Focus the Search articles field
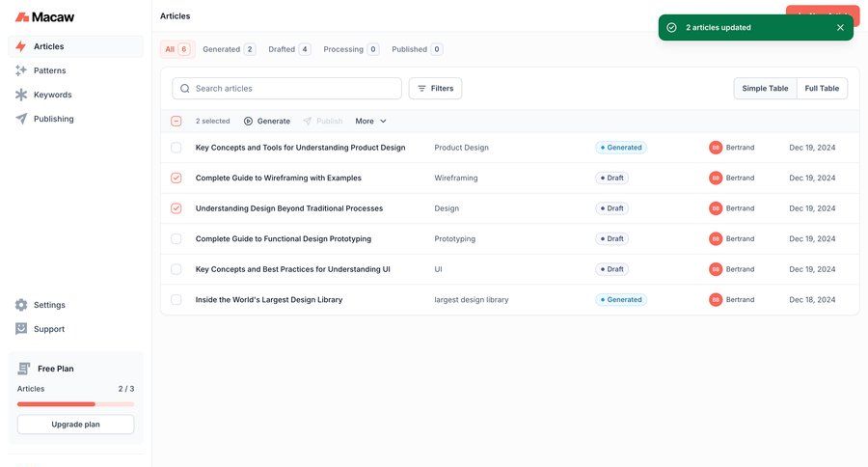The image size is (868, 467). point(286,89)
